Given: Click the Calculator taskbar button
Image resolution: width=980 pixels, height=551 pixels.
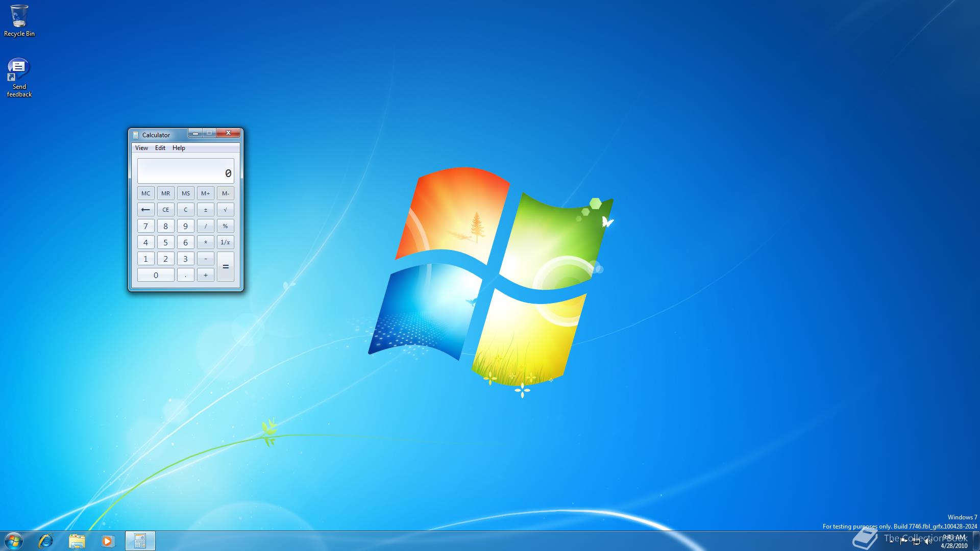Looking at the screenshot, I should tap(140, 541).
